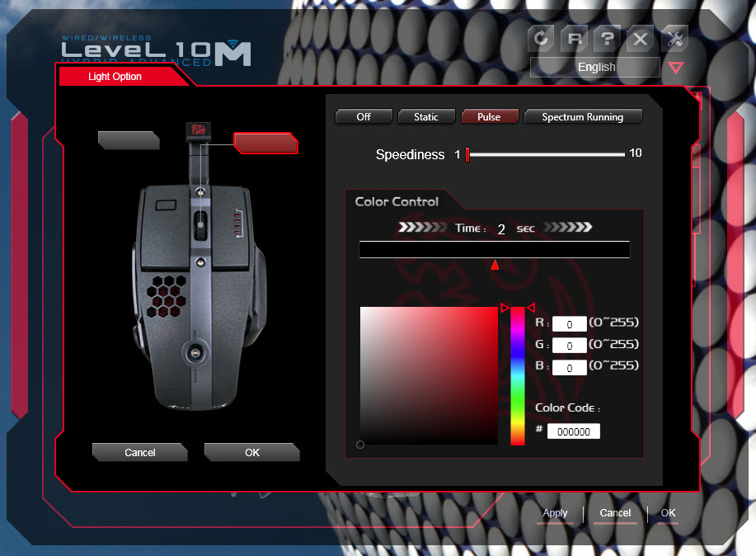Click the red triangle timeline marker
Screen dimensions: 756x556
pos(495,265)
